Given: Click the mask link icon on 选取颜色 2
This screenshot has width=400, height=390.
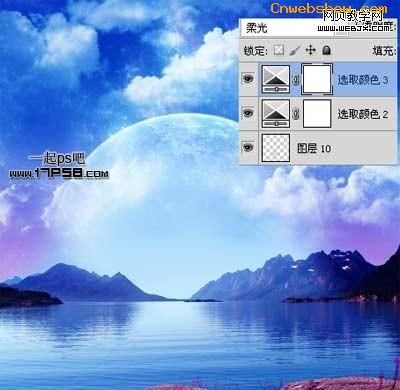Looking at the screenshot, I should point(296,114).
